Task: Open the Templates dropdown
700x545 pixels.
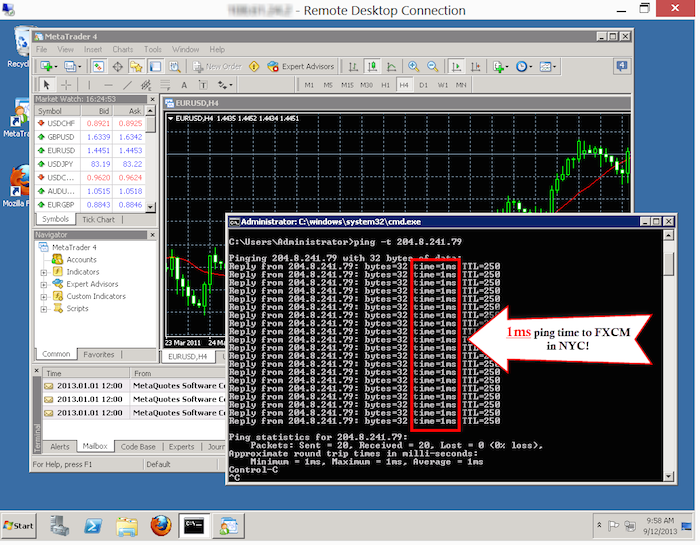Action: tap(548, 67)
